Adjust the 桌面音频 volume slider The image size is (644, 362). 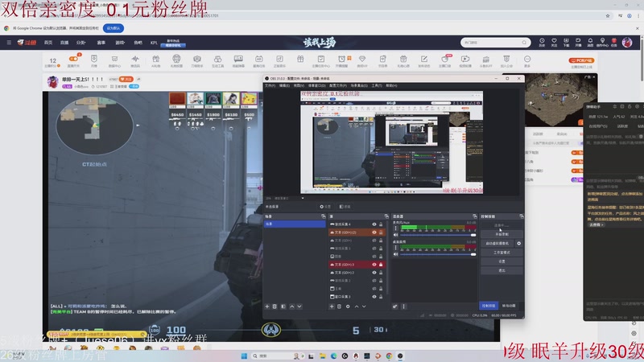pos(438,254)
